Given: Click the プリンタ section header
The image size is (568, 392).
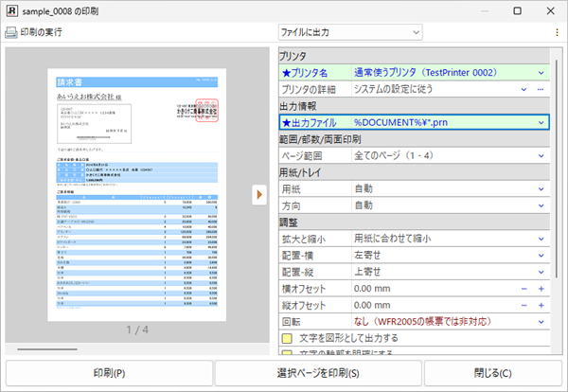Looking at the screenshot, I should click(x=415, y=56).
